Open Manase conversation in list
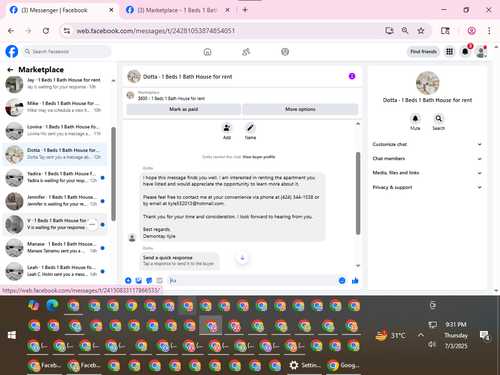Screen dimensions: 500x375 click(55, 248)
